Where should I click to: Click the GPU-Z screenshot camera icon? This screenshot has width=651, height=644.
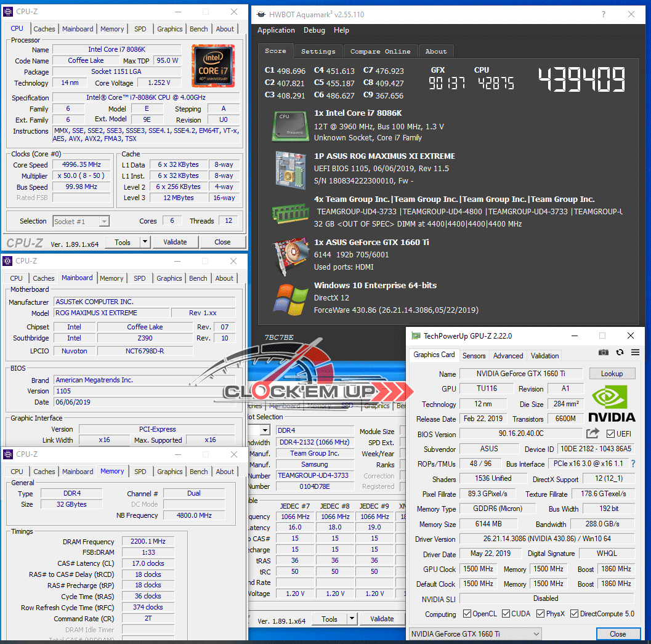point(604,352)
